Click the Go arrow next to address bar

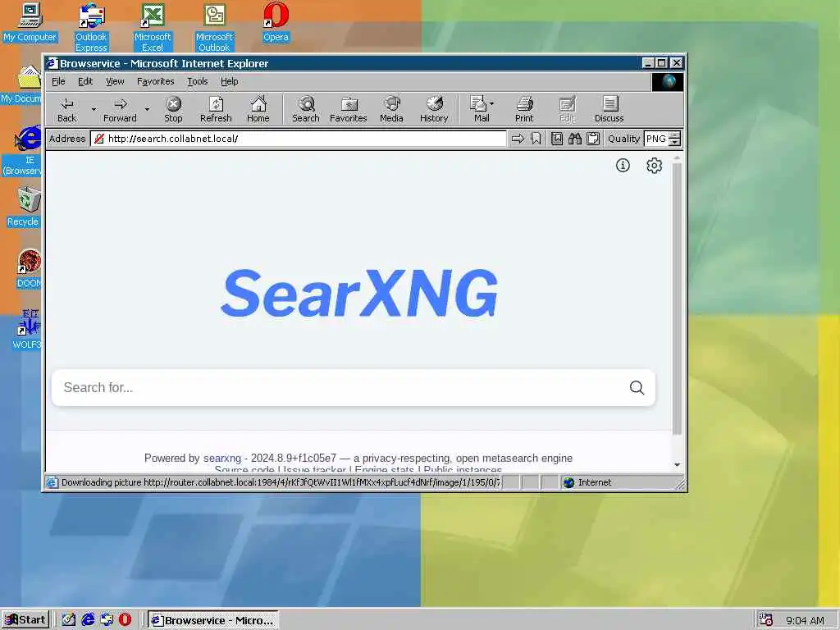tap(518, 139)
